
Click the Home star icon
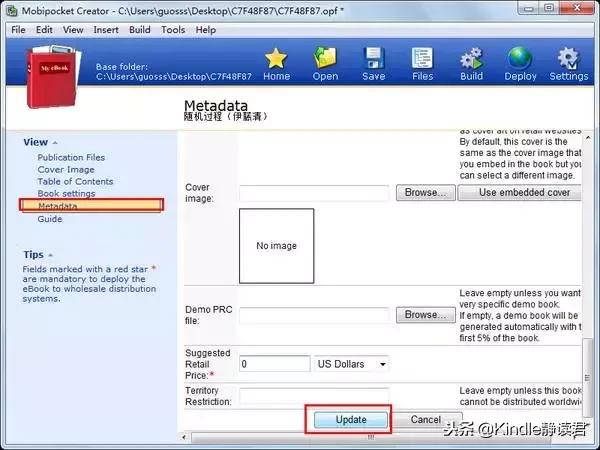click(x=276, y=59)
